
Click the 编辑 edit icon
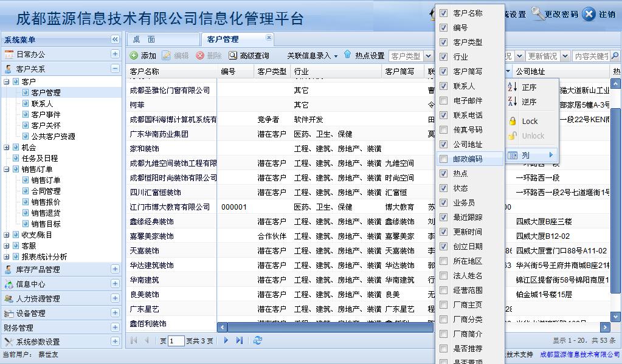pos(166,56)
